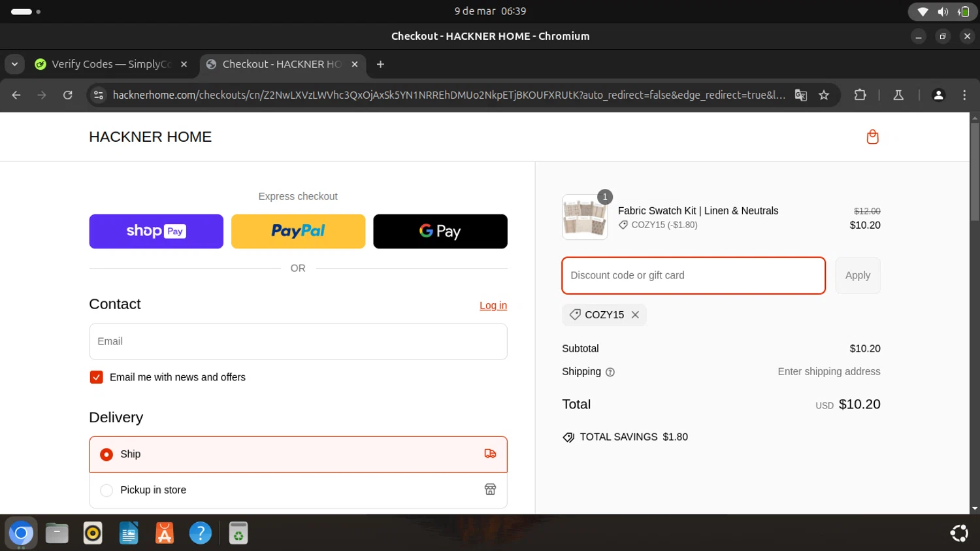Reload the checkout page
This screenshot has width=980, height=551.
[x=67, y=95]
